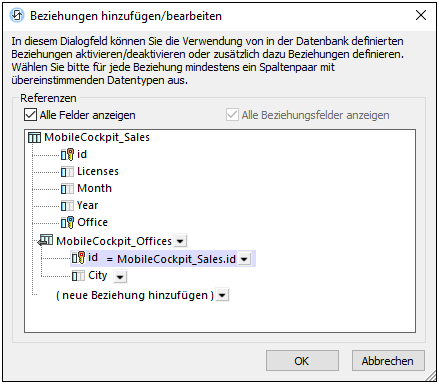This screenshot has width=439, height=384.
Task: Click the column icon next to Year
Action: tap(67, 206)
